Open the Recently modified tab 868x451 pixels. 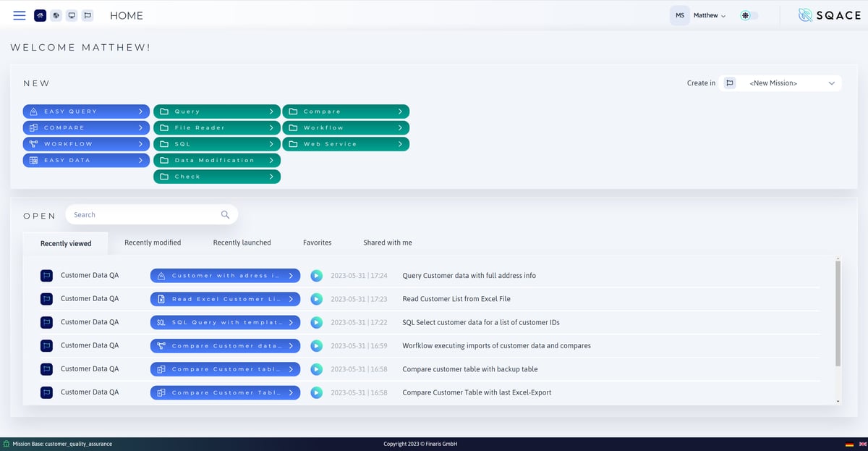pyautogui.click(x=153, y=243)
